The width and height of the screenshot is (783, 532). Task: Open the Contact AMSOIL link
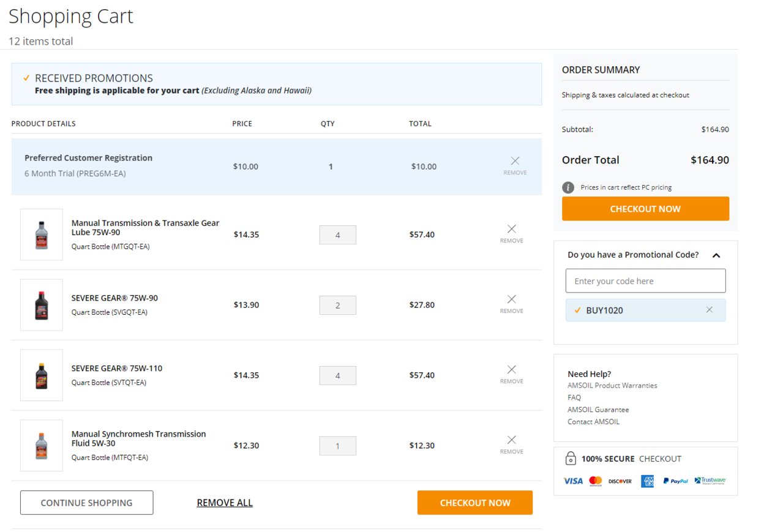pos(593,422)
